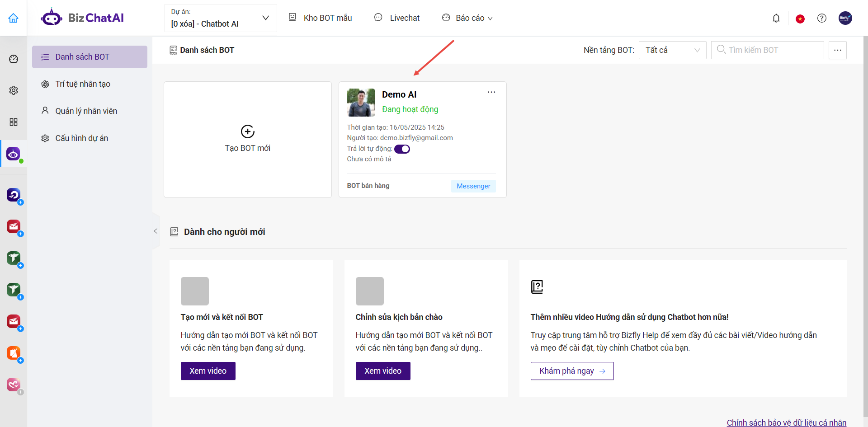
Task: Open the dashboard gauge icon in left rail
Action: coord(14,59)
